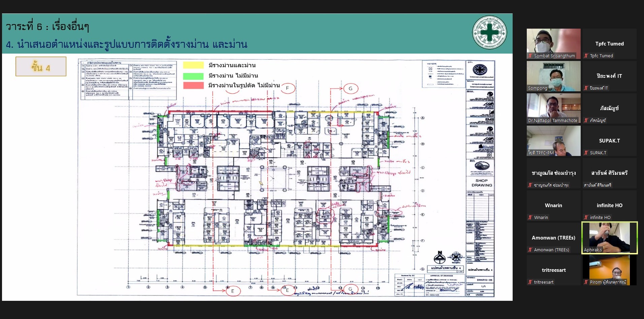
Task: Click the green legend color swatch
Action: pos(193,76)
